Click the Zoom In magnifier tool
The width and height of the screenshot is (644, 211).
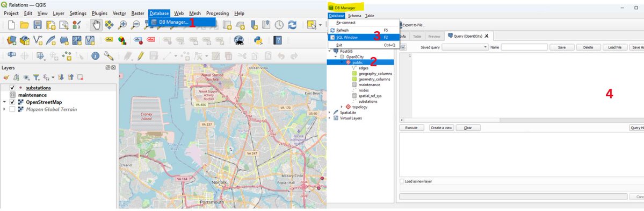(122, 25)
